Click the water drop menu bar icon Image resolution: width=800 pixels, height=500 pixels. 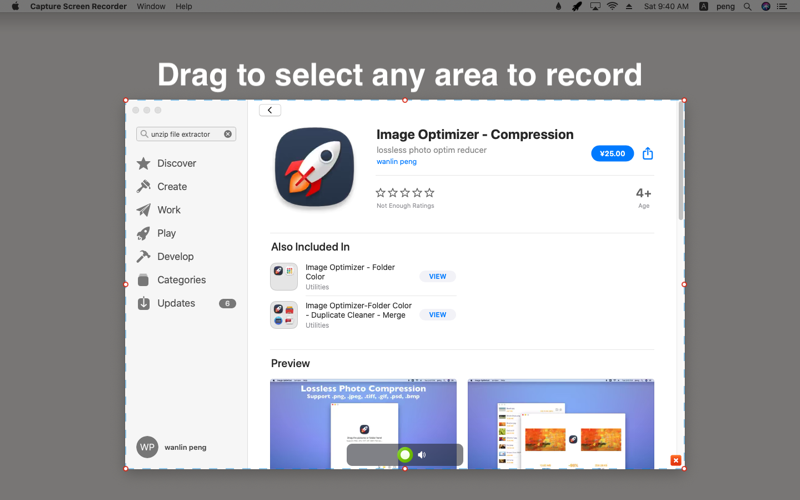[x=558, y=6]
